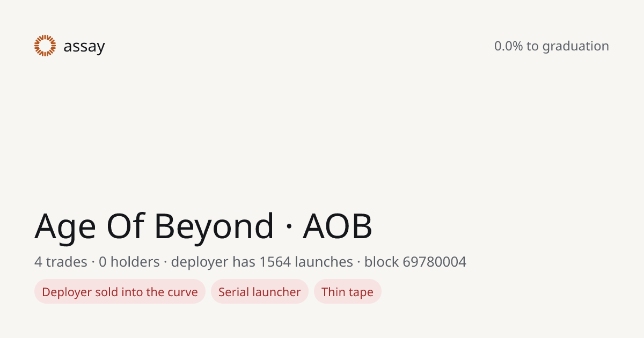
Task: Click the "assay" wordmark text
Action: [x=84, y=47]
